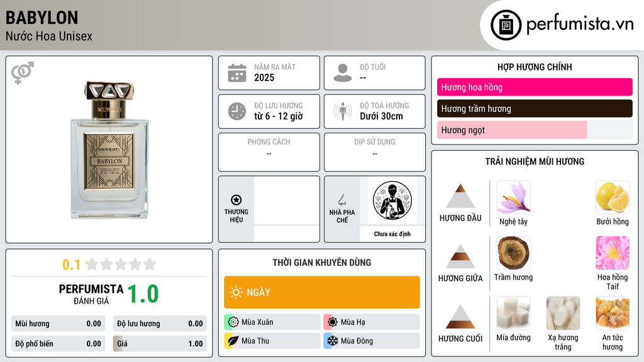Select the An tức hương benzoin image
644x362 pixels.
tap(613, 313)
